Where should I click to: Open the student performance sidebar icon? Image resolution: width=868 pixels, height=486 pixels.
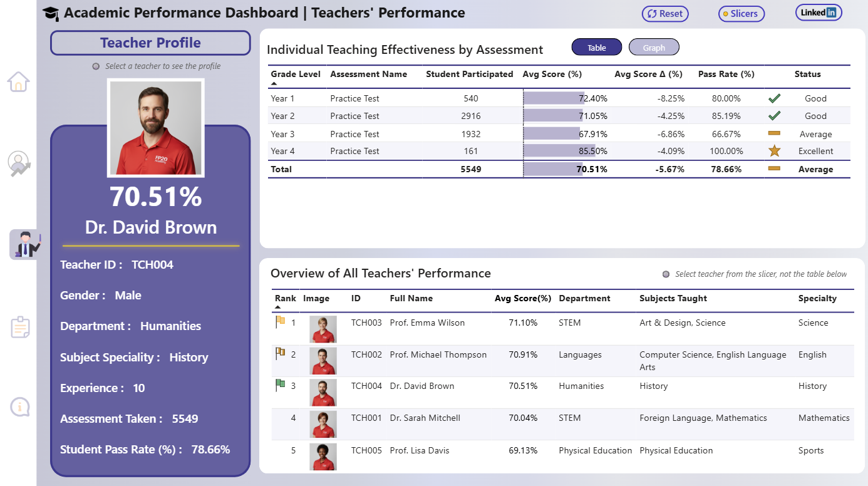pos(19,163)
